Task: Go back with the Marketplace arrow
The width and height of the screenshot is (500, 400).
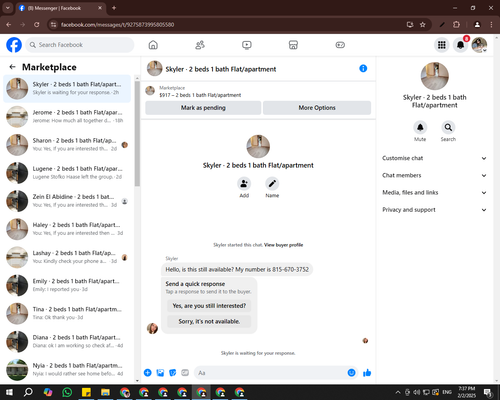Action: coord(12,67)
